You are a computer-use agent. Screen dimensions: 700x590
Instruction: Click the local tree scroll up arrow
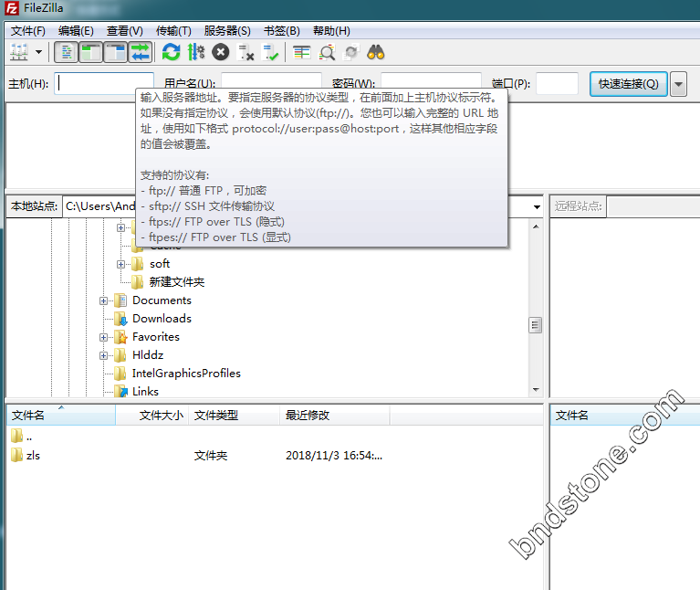(x=536, y=227)
